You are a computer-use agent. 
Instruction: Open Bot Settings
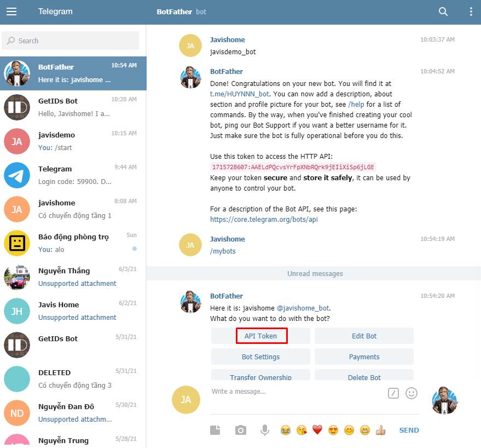260,357
